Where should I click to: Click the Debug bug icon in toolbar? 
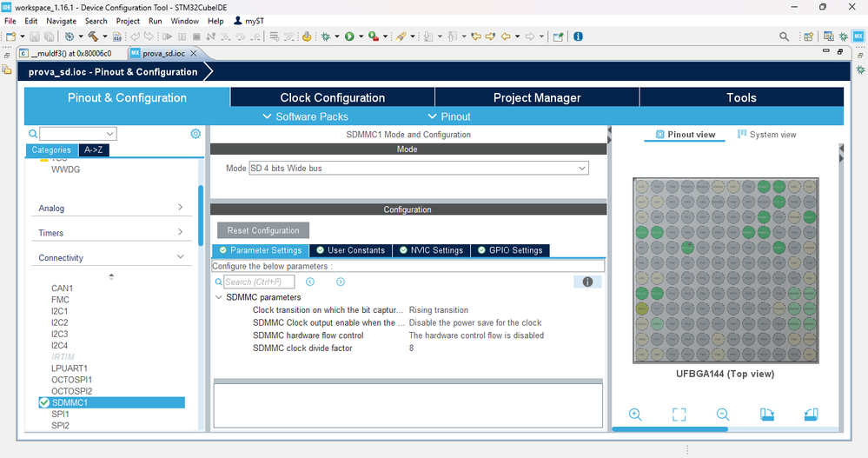326,37
